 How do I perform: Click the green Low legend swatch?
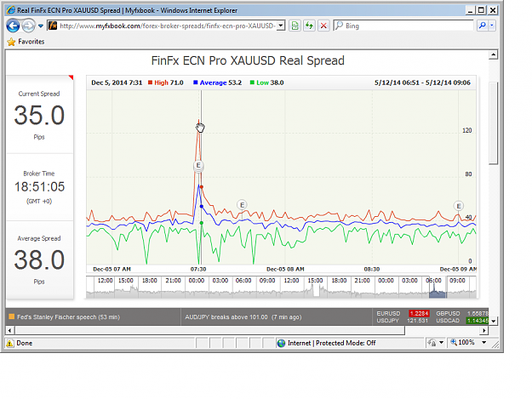click(252, 83)
